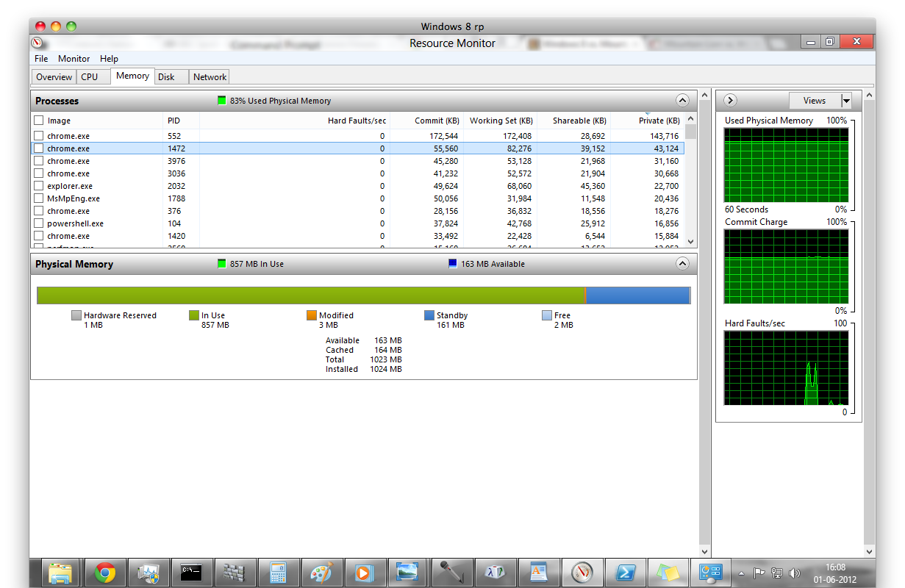Click the Modified orange legend swatch

pos(312,315)
